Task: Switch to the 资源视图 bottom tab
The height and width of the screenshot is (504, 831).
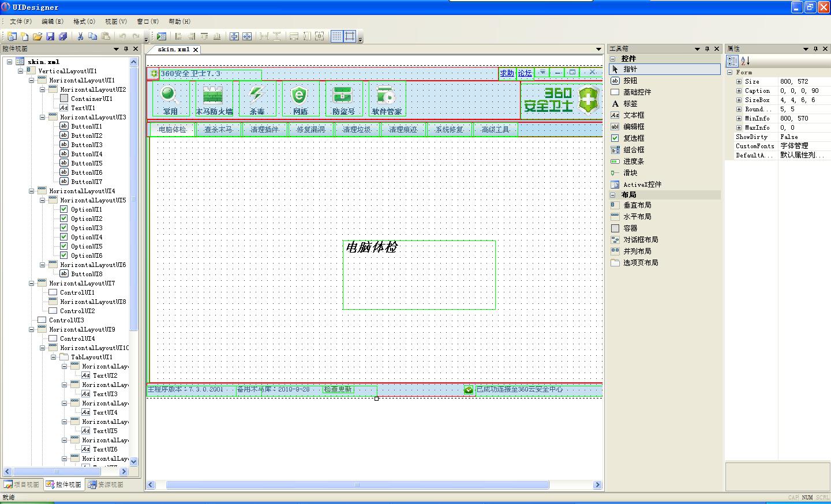Action: point(106,484)
